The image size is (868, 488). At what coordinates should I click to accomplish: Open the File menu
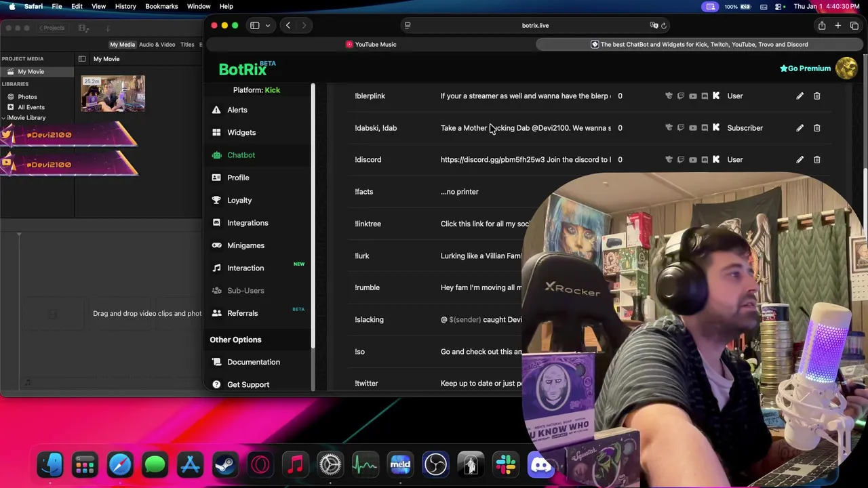(57, 6)
